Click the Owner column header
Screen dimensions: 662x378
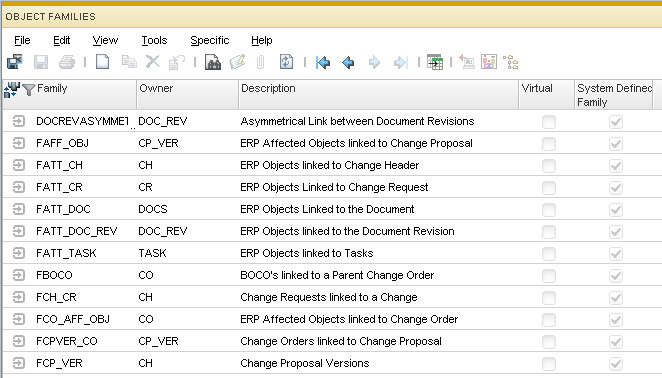[187, 94]
